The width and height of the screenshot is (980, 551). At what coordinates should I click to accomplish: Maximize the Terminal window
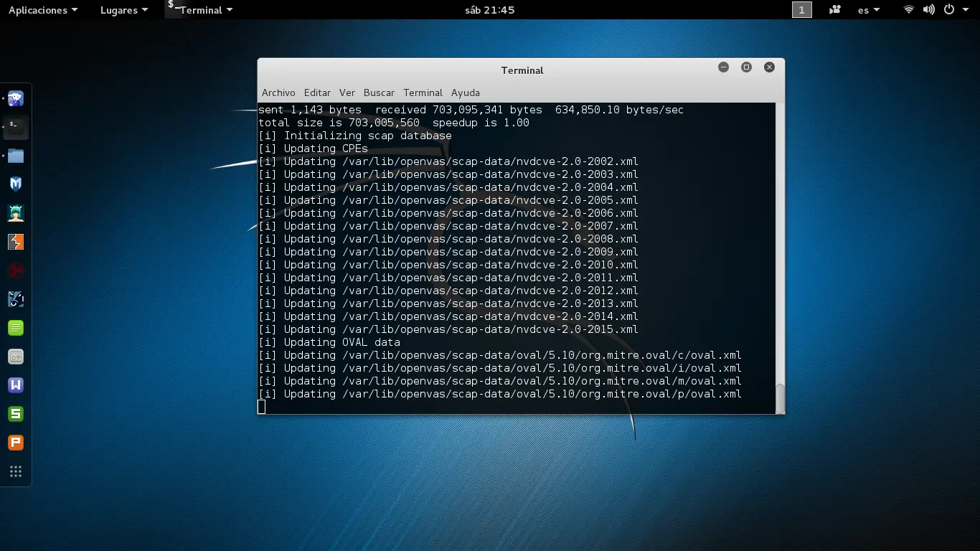pos(746,67)
